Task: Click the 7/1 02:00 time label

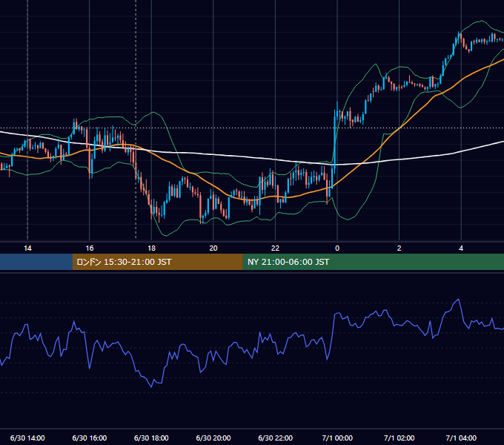Action: 399,438
